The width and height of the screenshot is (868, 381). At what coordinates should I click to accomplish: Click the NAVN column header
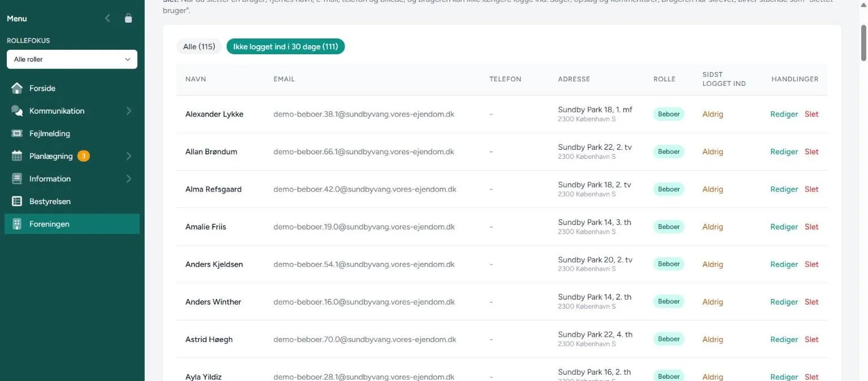point(196,79)
